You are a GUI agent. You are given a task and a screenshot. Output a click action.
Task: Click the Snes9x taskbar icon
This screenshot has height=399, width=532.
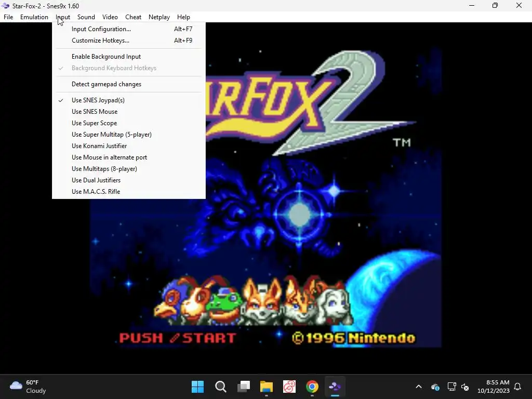[335, 387]
